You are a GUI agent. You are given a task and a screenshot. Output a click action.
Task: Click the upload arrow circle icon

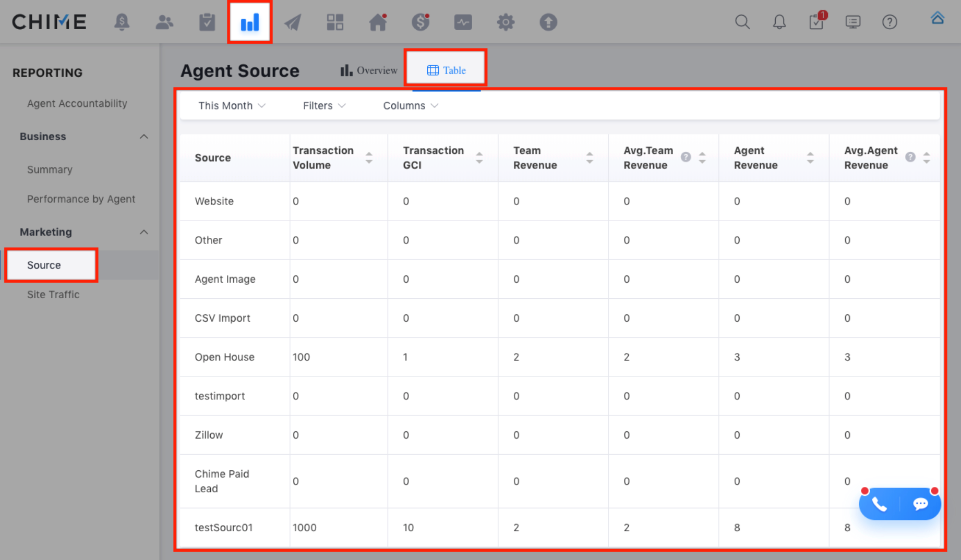pyautogui.click(x=548, y=22)
